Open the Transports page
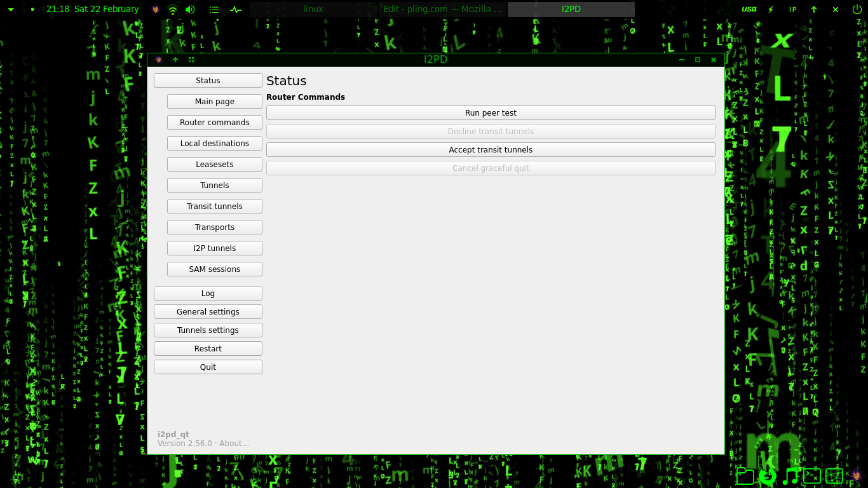868x488 pixels. (x=215, y=227)
